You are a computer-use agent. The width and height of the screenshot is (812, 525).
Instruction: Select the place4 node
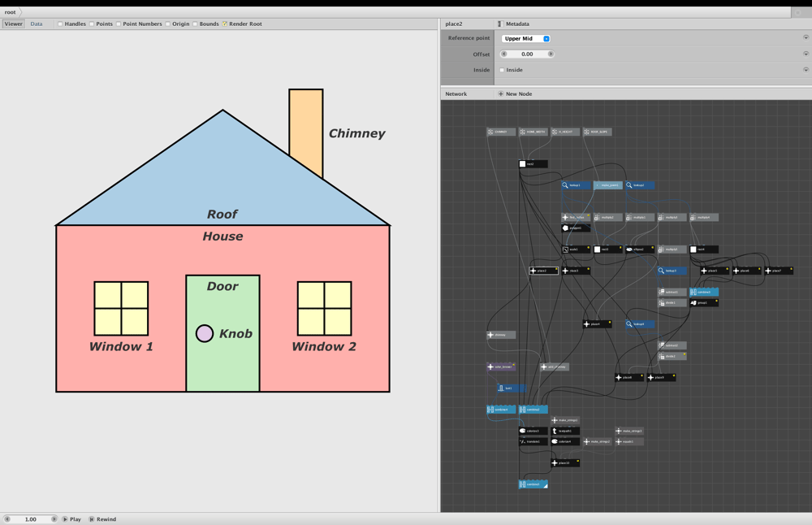pyautogui.click(x=597, y=324)
